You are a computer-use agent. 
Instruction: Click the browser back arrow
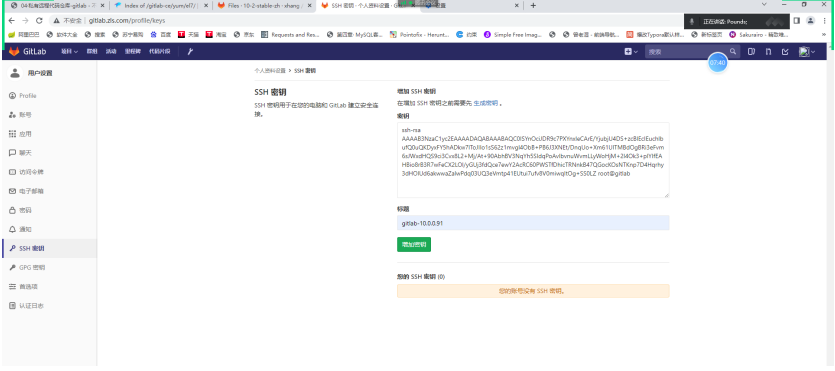point(12,21)
